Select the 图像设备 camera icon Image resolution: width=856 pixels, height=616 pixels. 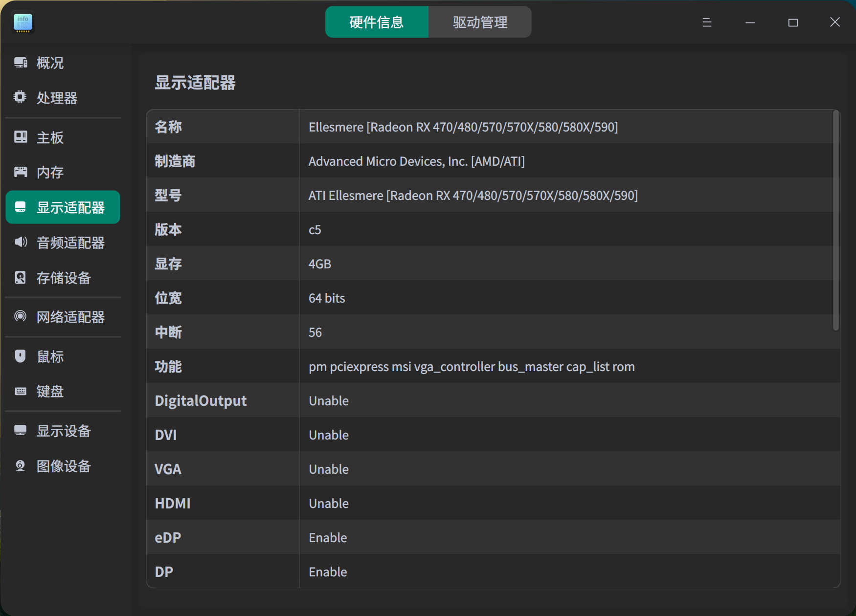20,465
